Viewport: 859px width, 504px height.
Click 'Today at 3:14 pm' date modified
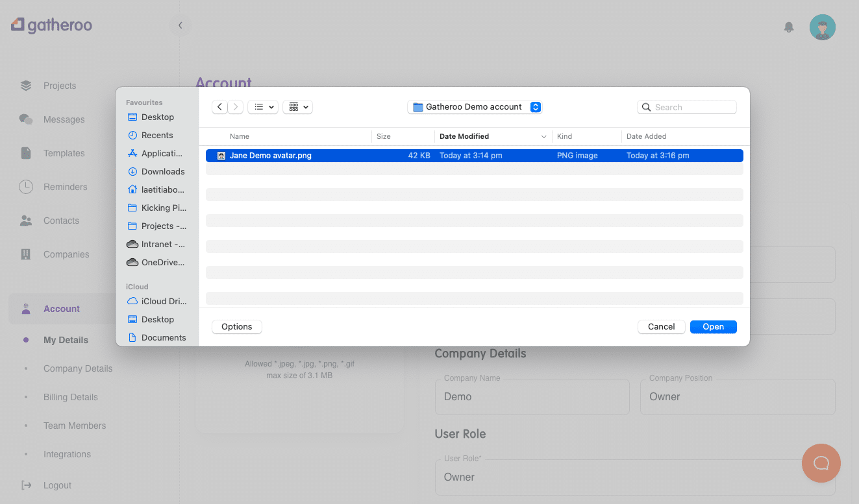[471, 156]
